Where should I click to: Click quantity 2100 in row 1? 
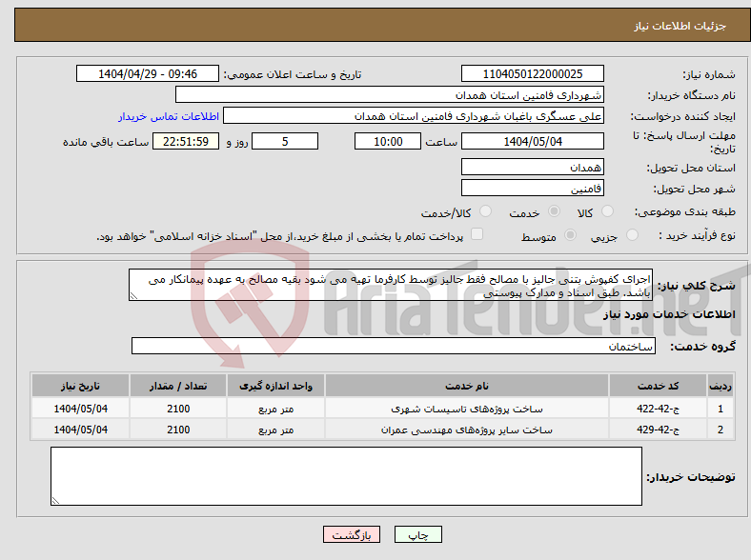pos(178,409)
